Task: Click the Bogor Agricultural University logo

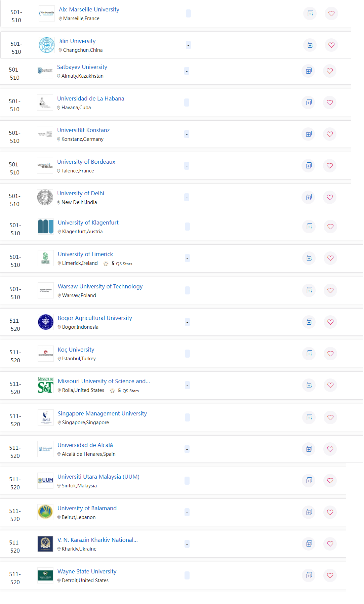Action: click(x=46, y=322)
